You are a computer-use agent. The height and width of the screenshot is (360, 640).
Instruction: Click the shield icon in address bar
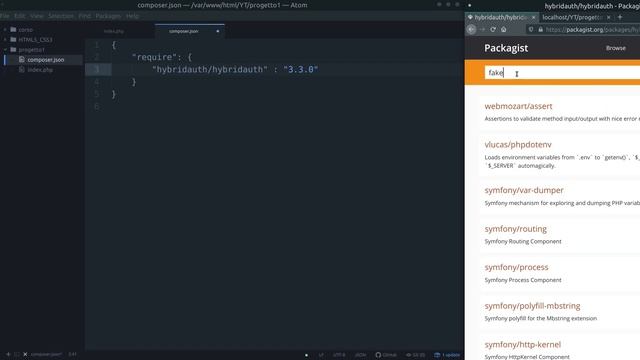coord(531,29)
